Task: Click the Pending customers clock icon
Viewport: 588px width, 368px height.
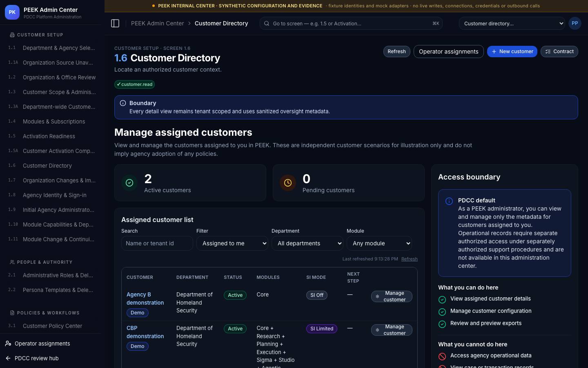Action: point(288,183)
